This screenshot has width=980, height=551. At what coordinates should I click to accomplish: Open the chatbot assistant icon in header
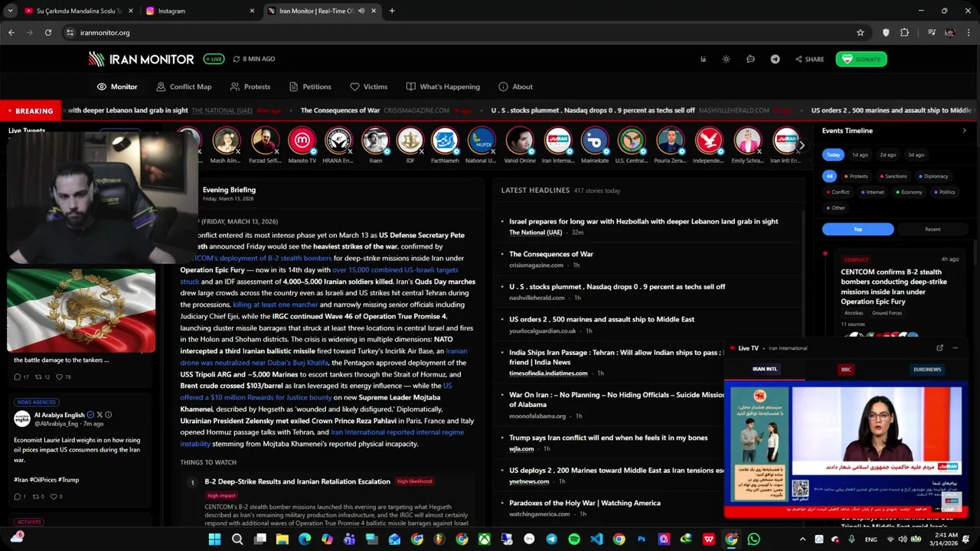[x=750, y=59]
